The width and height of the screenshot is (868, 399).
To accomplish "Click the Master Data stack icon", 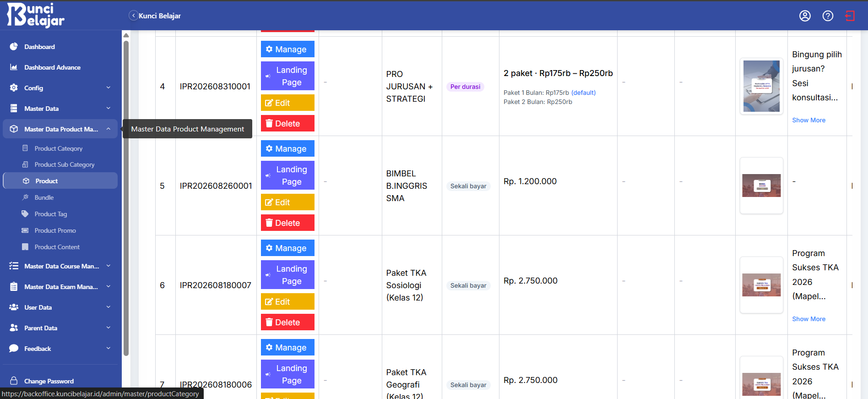I will [14, 109].
